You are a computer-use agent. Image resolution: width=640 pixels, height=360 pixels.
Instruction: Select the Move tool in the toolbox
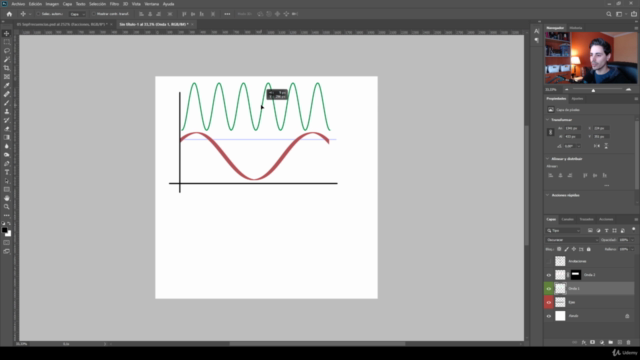[x=7, y=33]
